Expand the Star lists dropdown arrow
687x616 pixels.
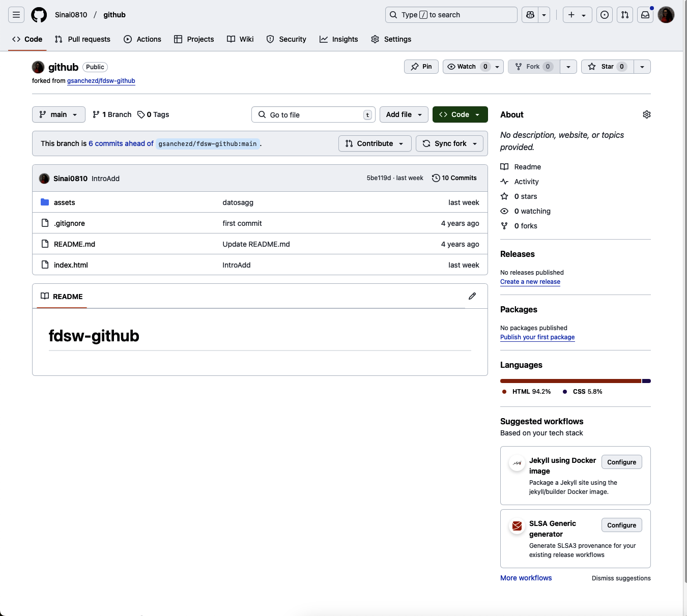642,67
